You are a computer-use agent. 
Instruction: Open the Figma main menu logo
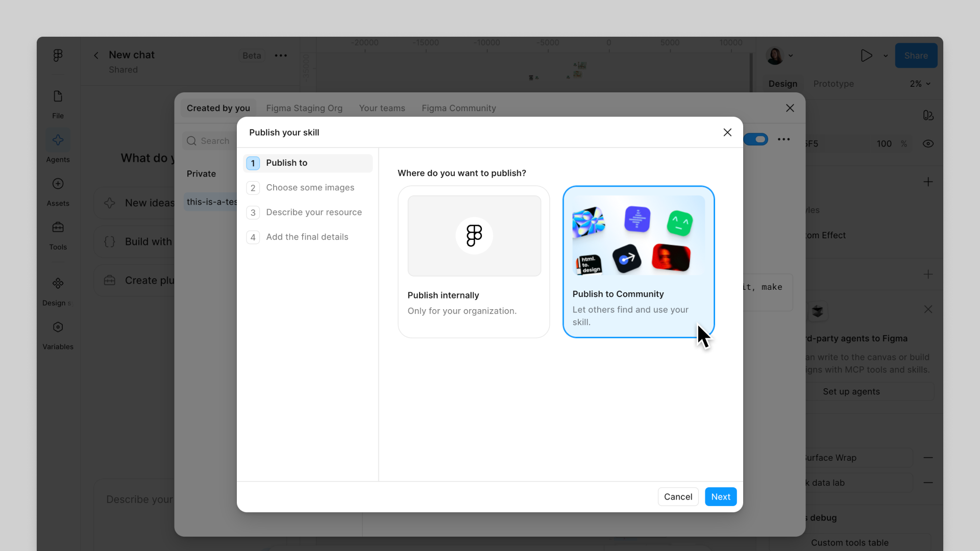(x=58, y=55)
